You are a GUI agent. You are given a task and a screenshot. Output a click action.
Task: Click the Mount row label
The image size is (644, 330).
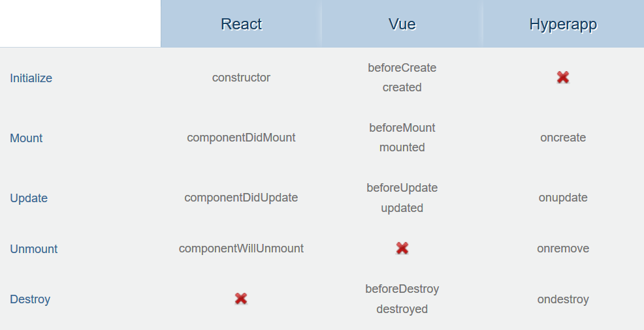click(x=26, y=138)
